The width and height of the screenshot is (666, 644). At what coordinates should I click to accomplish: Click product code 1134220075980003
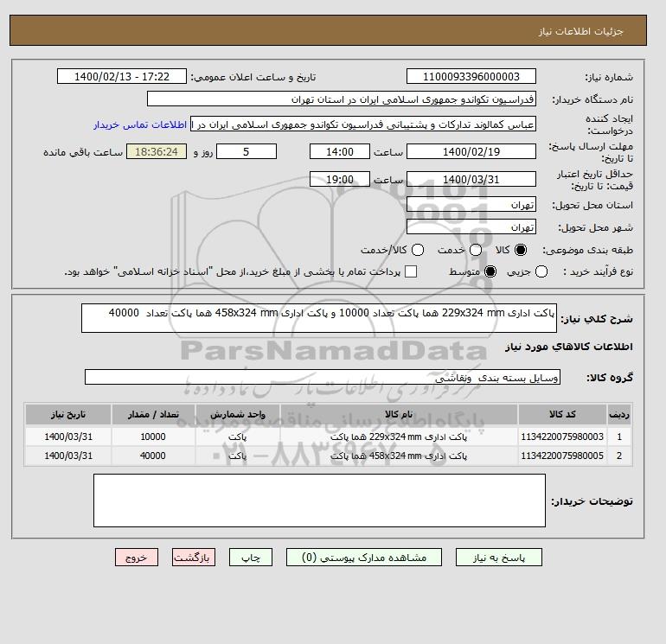tap(562, 437)
